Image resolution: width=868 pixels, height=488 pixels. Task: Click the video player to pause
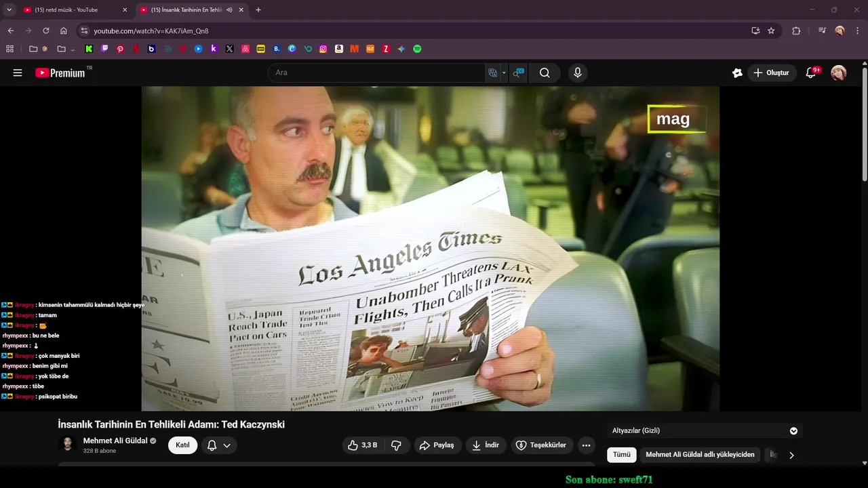pos(430,248)
